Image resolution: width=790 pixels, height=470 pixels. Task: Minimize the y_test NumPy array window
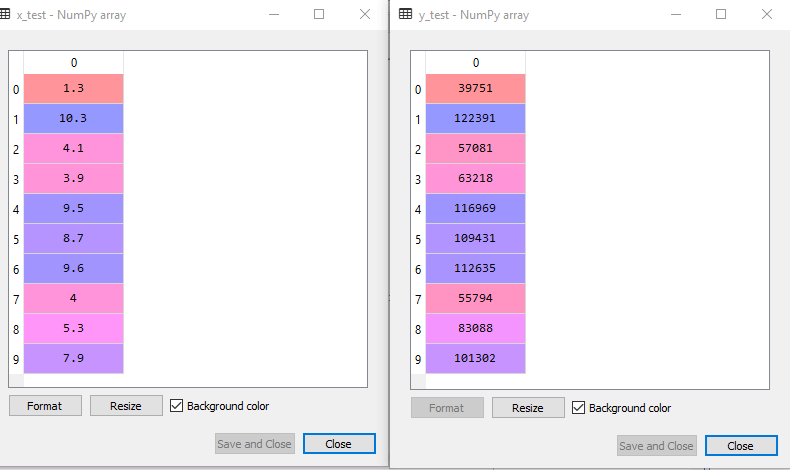tap(675, 15)
